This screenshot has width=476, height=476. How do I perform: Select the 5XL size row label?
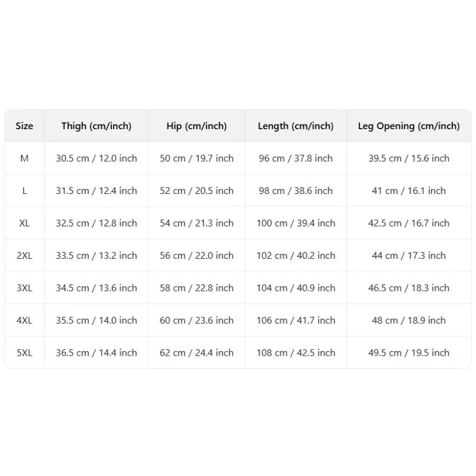point(24,353)
